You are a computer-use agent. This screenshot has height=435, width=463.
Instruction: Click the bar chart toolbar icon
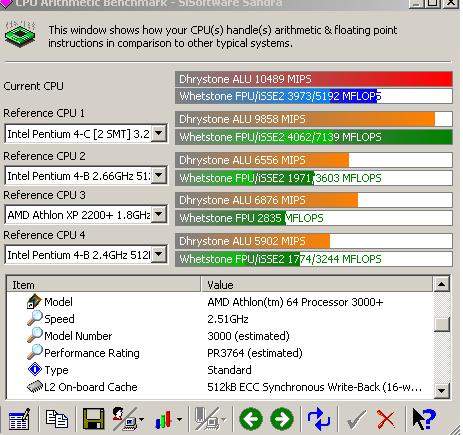163,419
